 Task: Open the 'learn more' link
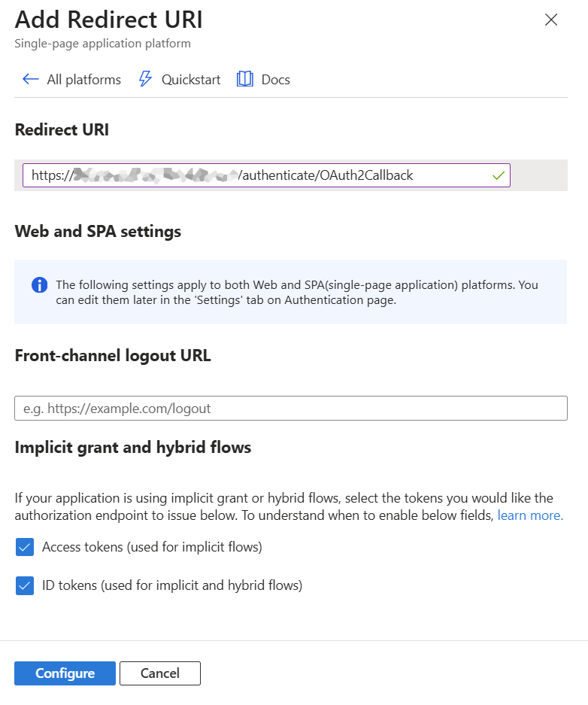(530, 515)
